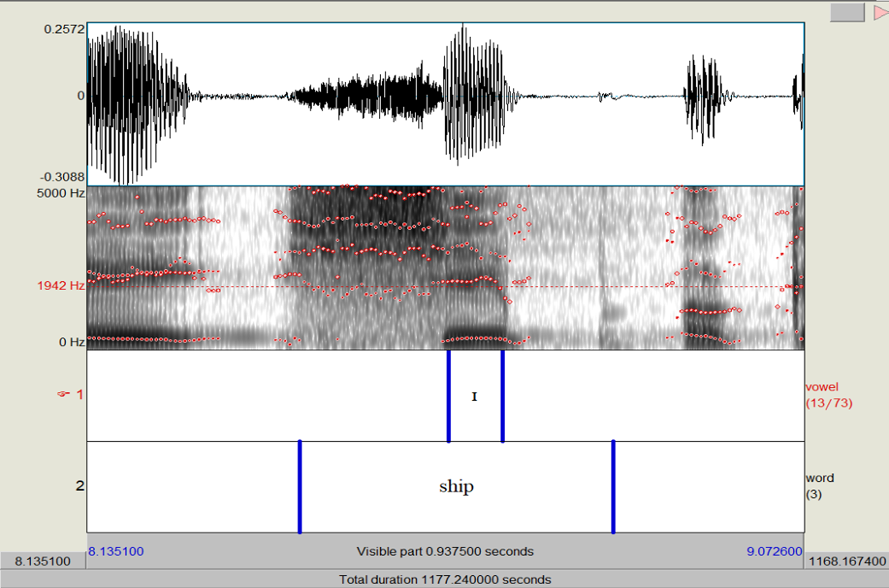Click the left boundary of the 'ɪ' vowel interval
This screenshot has height=588, width=889.
(x=448, y=396)
